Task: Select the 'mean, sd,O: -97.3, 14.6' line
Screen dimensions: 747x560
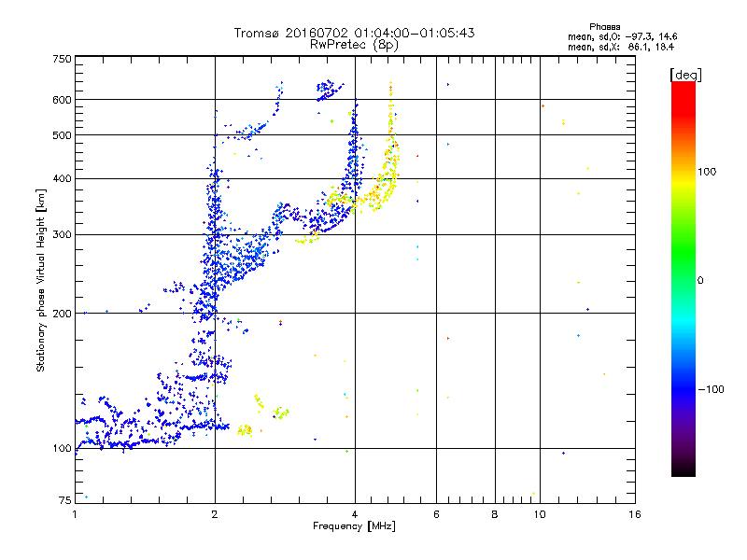Action: point(622,36)
